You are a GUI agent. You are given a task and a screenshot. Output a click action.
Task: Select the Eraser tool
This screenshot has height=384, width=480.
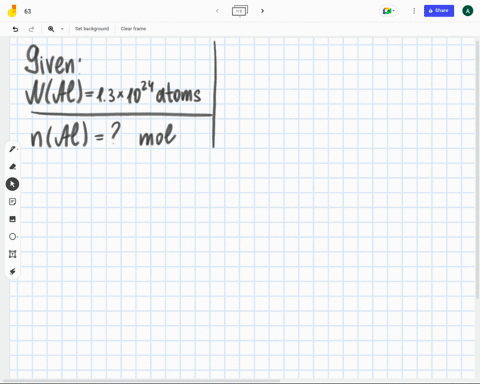(x=13, y=167)
